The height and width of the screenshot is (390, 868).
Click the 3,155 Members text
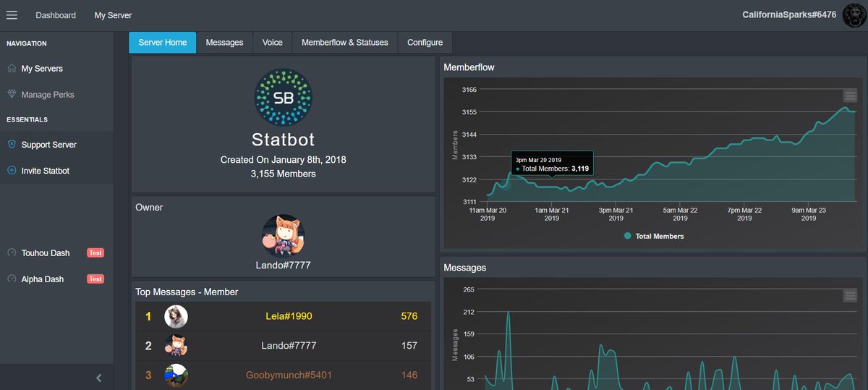(284, 174)
